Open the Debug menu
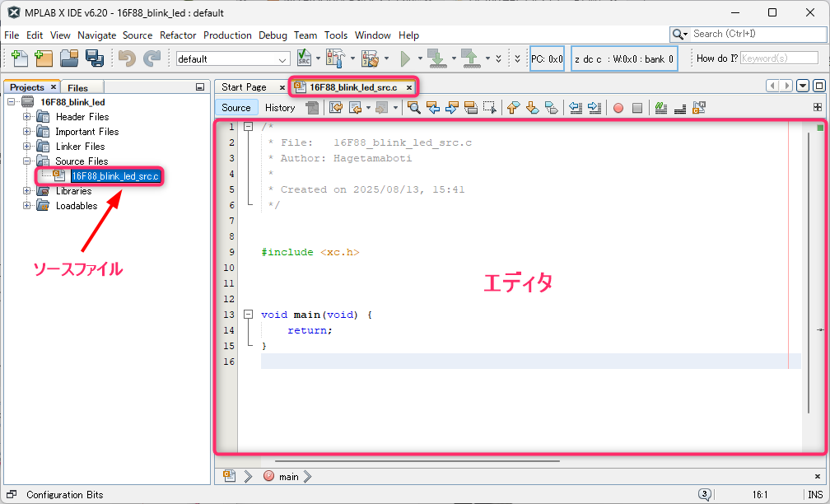This screenshot has height=504, width=830. point(273,35)
